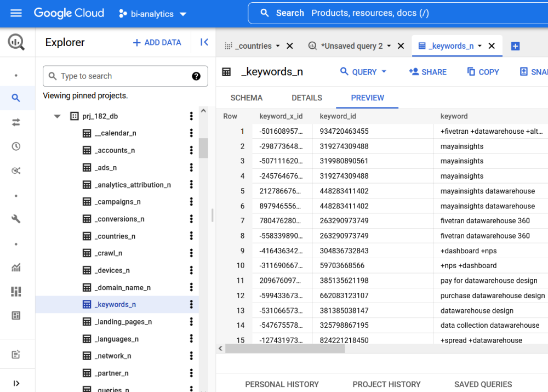Select the _languages_n table
This screenshot has width=548, height=392.
tap(117, 339)
